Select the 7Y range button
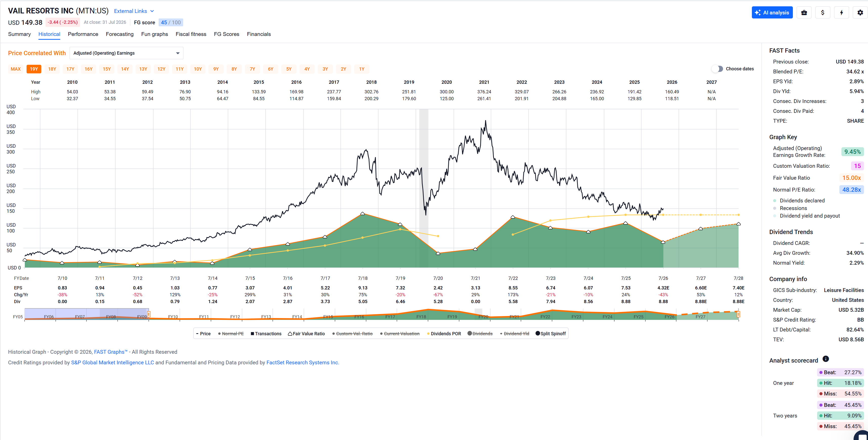The width and height of the screenshot is (868, 440). click(252, 69)
